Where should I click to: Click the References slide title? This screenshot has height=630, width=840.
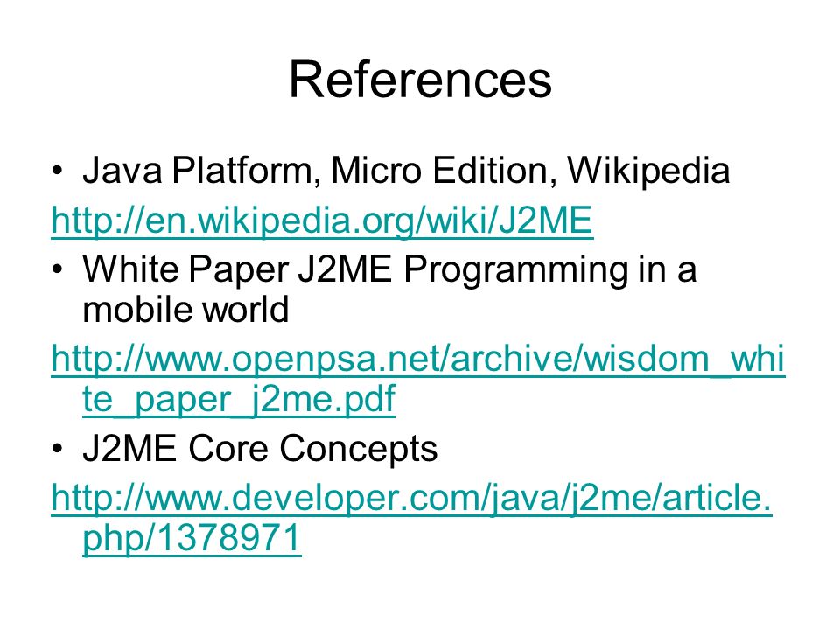[x=421, y=80]
